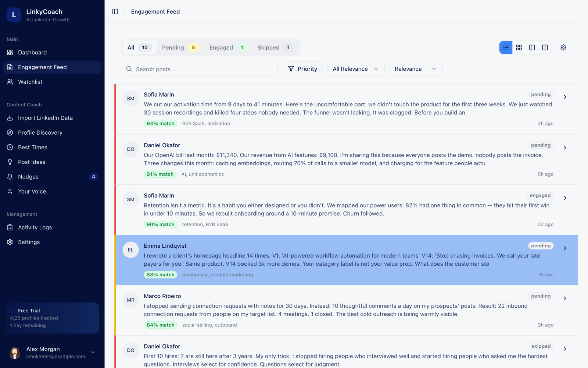Open Nudges page

[x=52, y=177]
